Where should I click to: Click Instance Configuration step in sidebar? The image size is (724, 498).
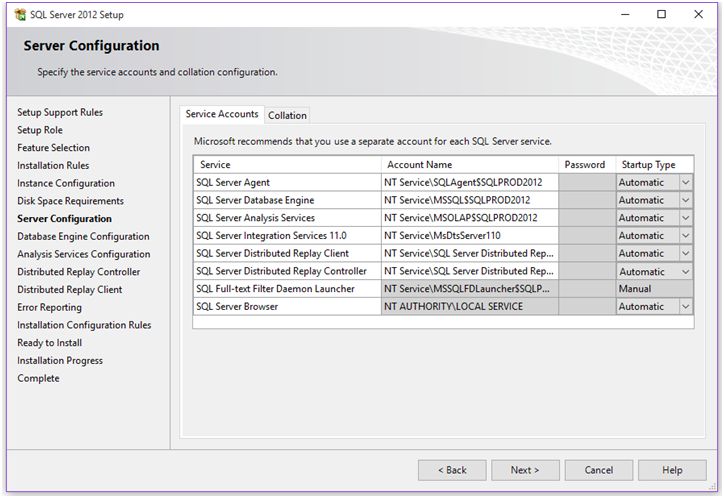tap(66, 183)
